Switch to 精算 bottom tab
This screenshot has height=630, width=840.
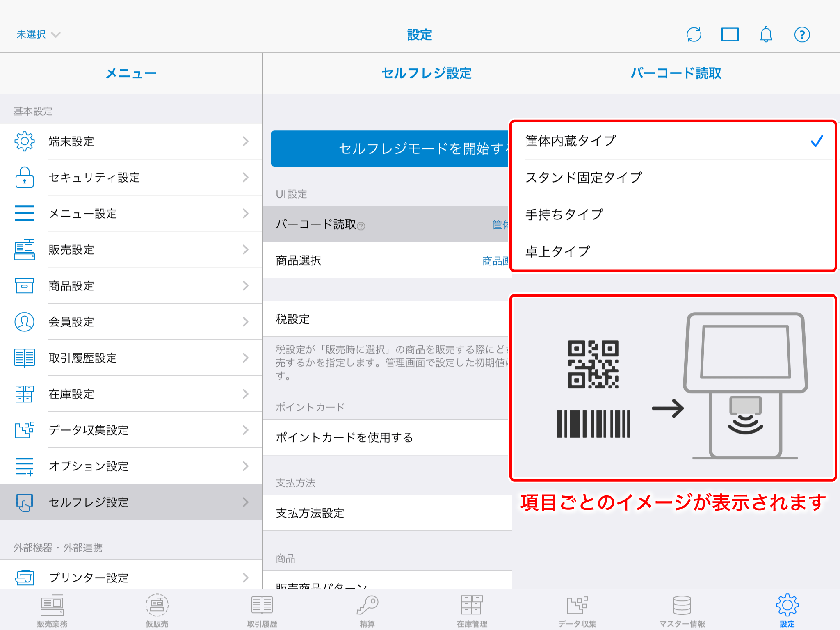(367, 611)
